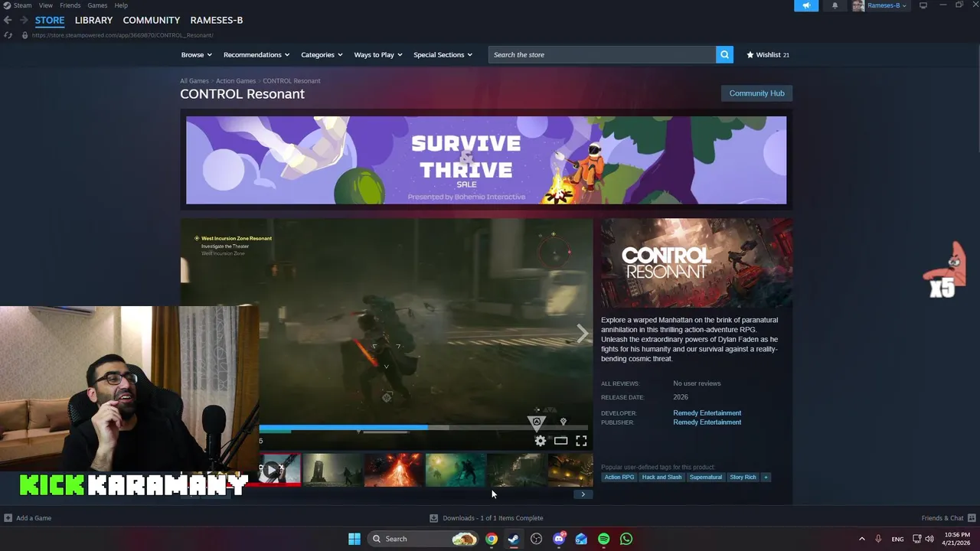
Task: Switch to the STORE tab
Action: 50,20
